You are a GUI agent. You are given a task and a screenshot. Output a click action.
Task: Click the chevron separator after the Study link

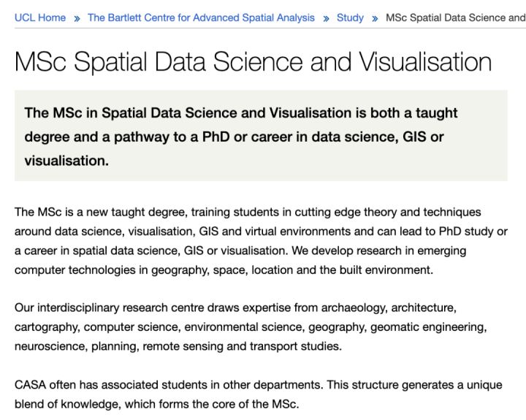tap(375, 18)
